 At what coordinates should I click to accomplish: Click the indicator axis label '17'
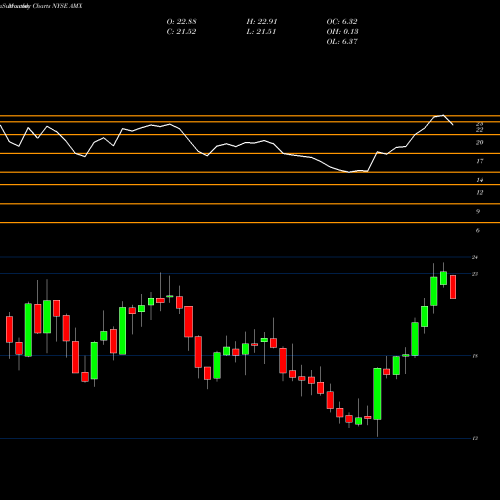[479, 161]
